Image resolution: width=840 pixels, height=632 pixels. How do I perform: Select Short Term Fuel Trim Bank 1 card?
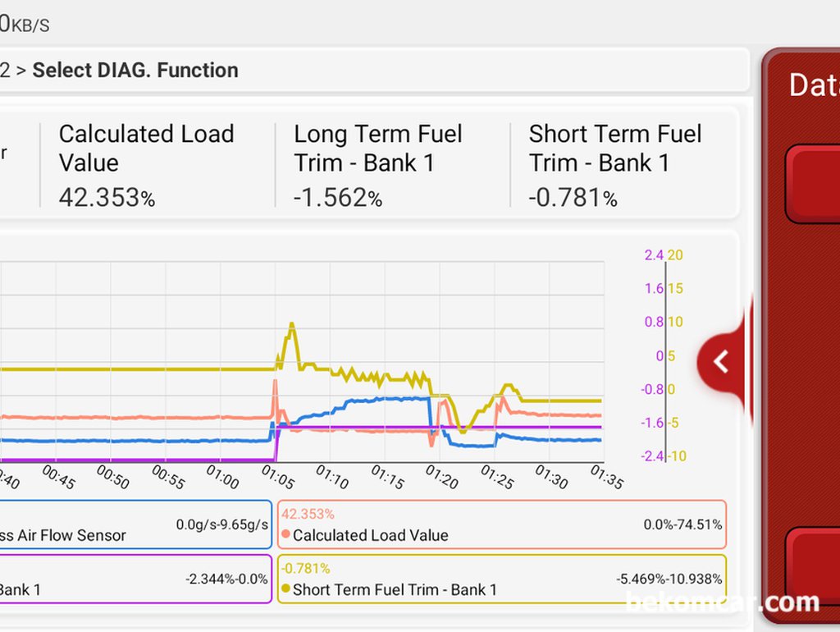click(626, 165)
